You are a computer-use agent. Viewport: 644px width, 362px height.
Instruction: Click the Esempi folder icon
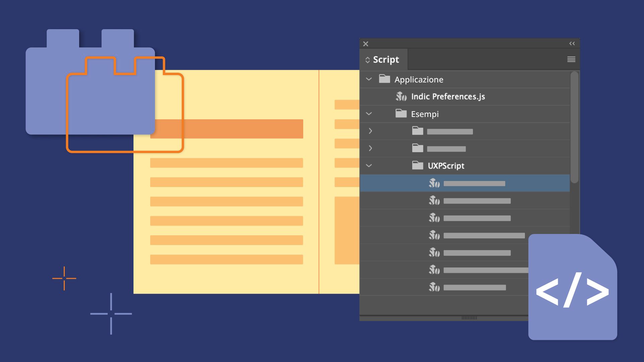pos(401,114)
